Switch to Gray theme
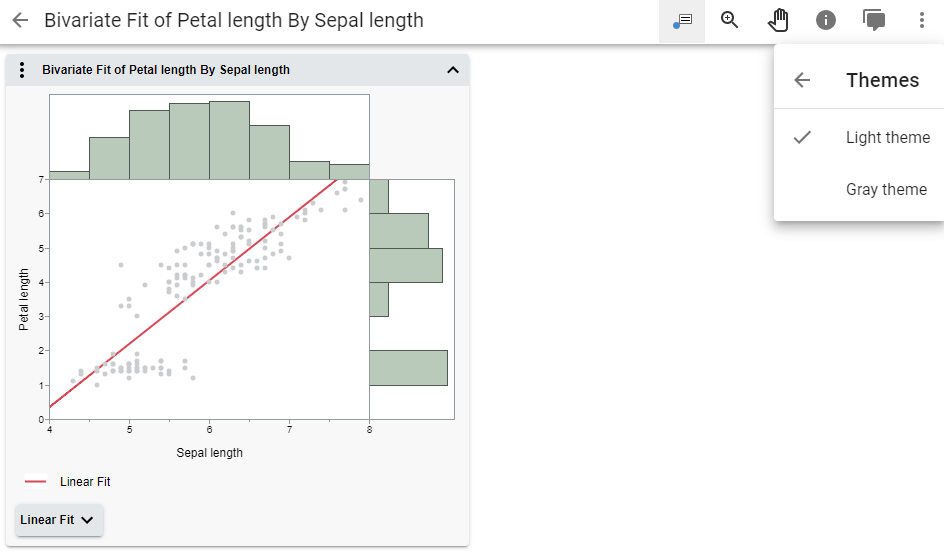944x556 pixels. coord(886,189)
